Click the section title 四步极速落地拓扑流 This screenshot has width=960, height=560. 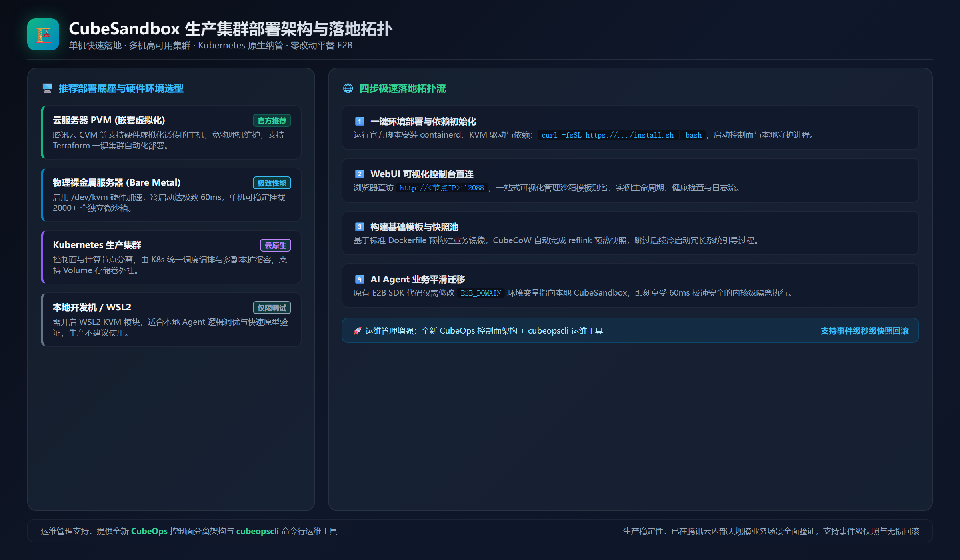pos(402,88)
